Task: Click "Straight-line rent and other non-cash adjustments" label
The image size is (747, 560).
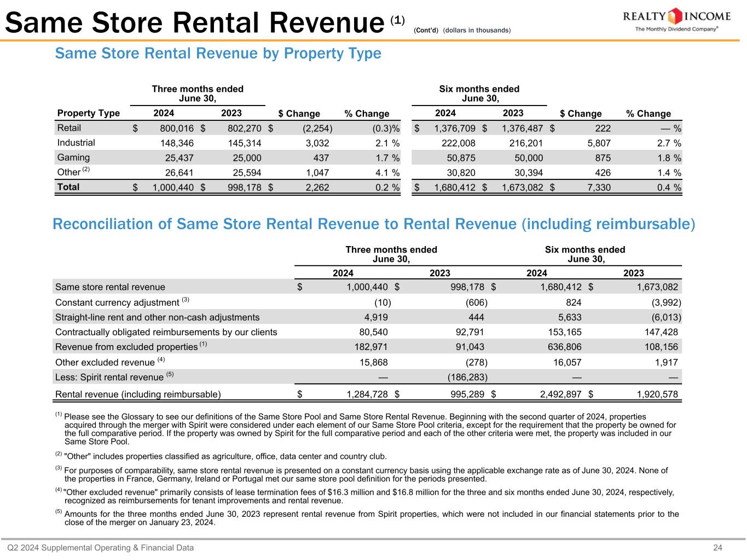Action: 157,317
